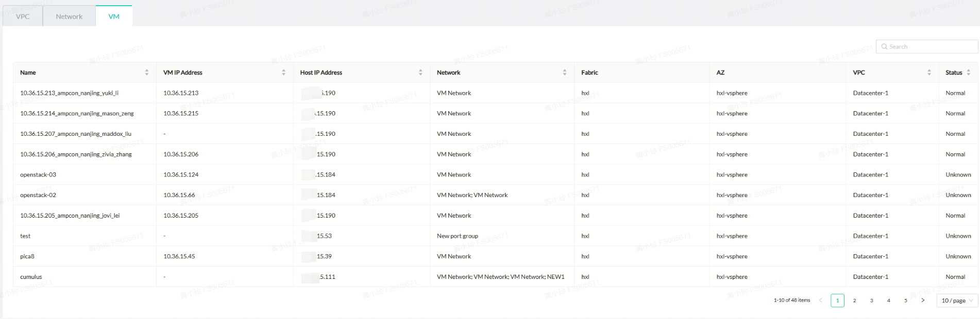Screen dimensions: 980x319
Task: Click the previous page arrow
Action: pyautogui.click(x=821, y=300)
